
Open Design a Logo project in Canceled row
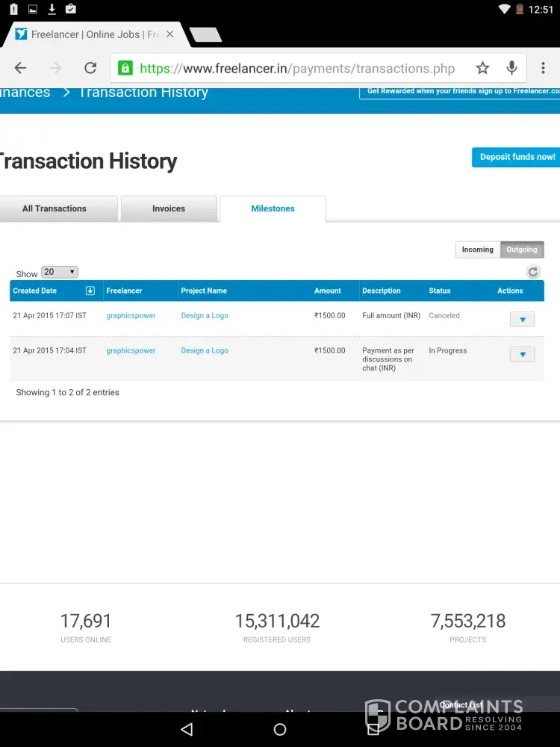[205, 315]
